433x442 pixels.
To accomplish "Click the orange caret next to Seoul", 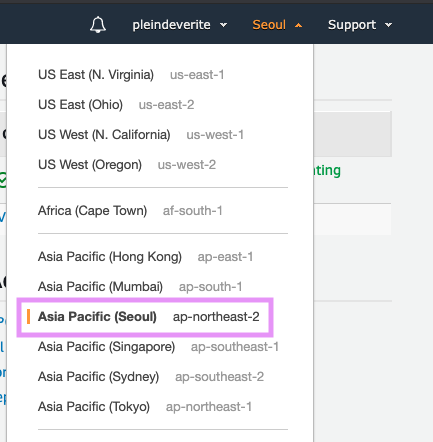I will coord(299,25).
